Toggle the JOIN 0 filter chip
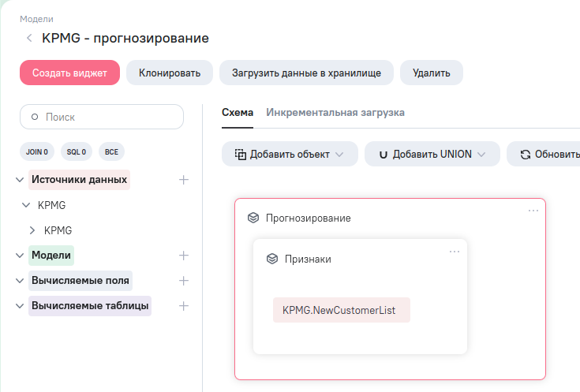The height and width of the screenshot is (392, 580). pos(37,152)
